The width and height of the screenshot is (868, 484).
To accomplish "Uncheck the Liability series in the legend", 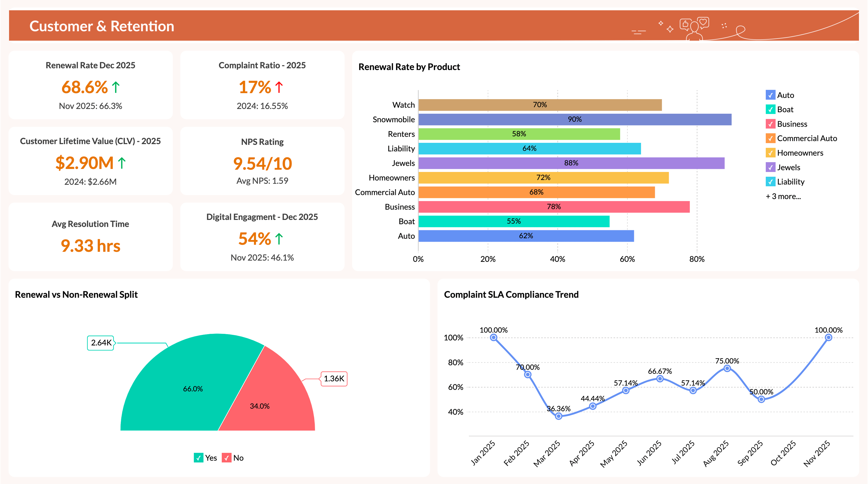I will [x=770, y=181].
